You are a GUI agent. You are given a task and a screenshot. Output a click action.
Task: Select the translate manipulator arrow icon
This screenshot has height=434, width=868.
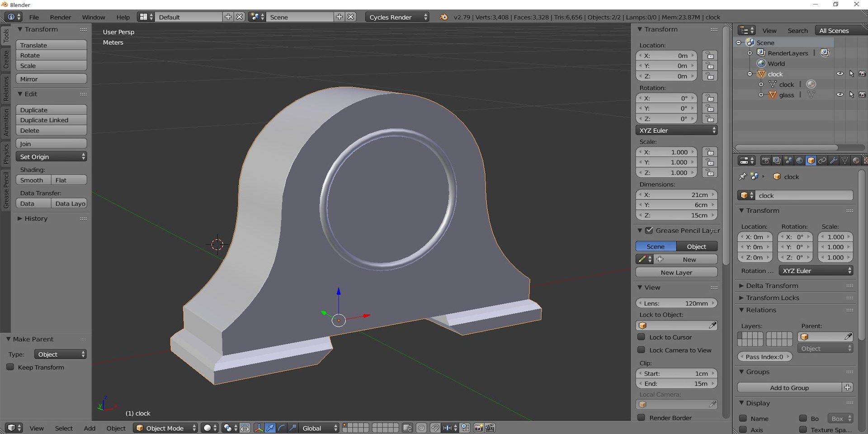point(270,428)
